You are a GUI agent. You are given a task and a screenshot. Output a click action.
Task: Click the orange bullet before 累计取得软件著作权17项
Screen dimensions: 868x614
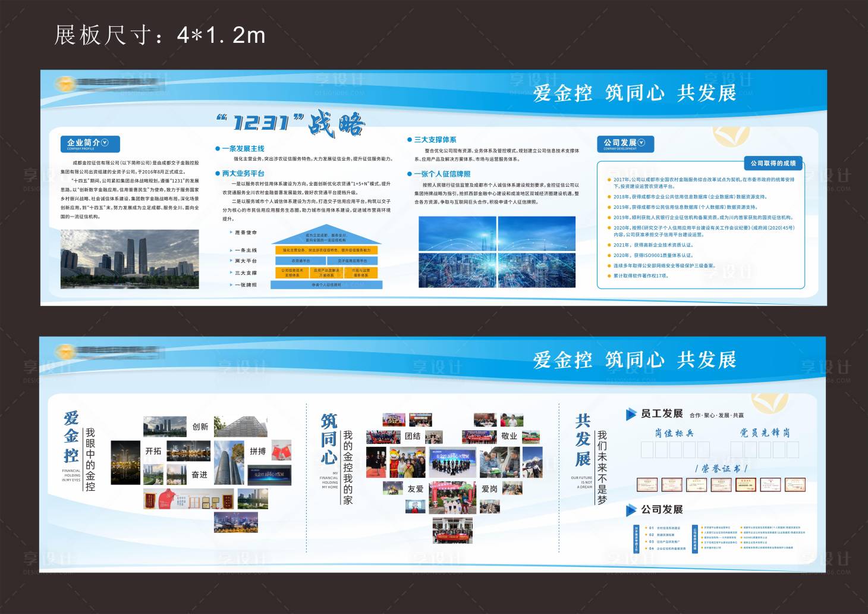(609, 276)
